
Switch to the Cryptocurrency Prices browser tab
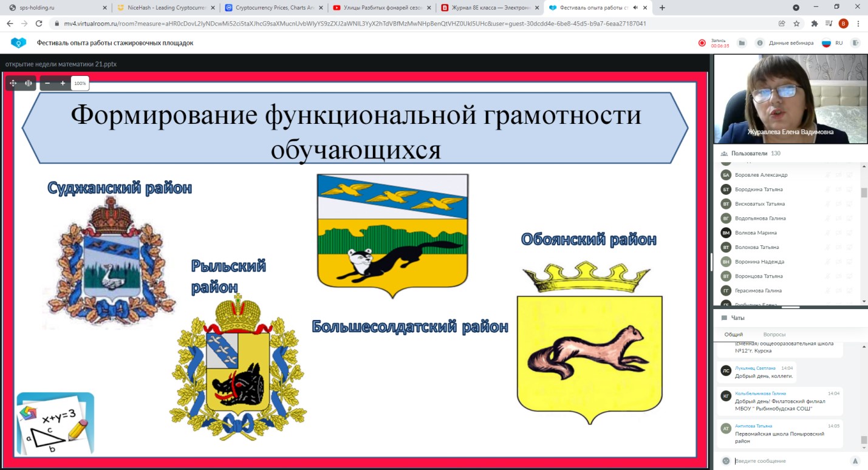(x=274, y=8)
